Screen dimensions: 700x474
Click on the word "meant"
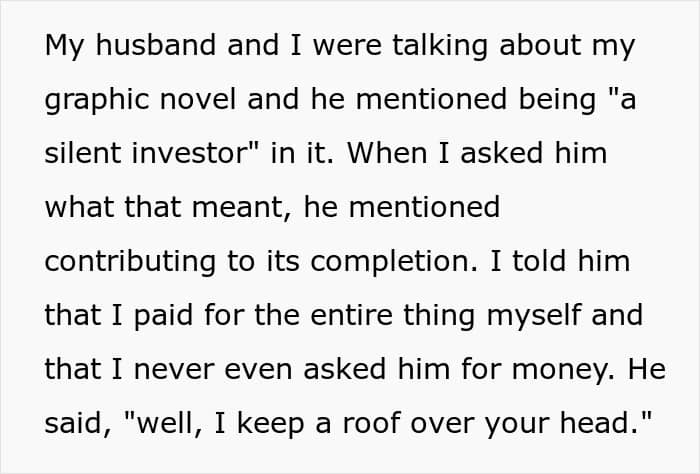(238, 207)
